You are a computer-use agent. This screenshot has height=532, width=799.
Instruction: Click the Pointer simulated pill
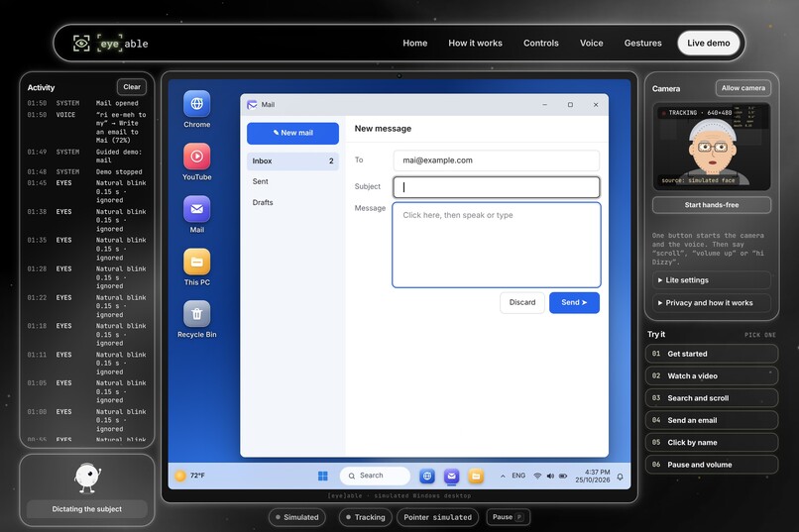tap(438, 517)
